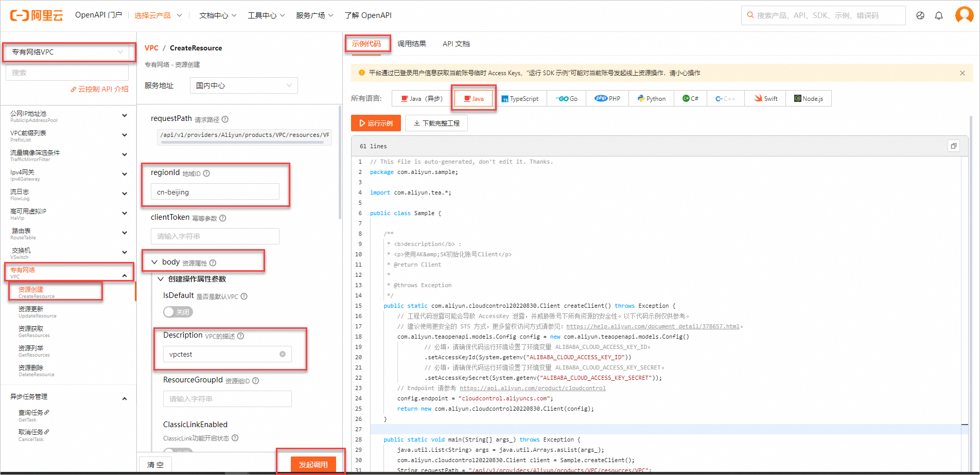The image size is (980, 475).
Task: Click the globe language icon
Action: [x=920, y=15]
